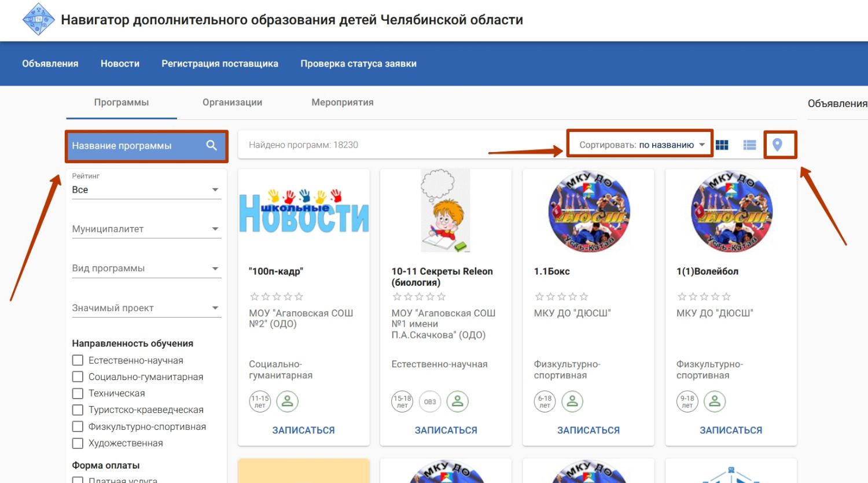Switch to list view icon

coord(749,145)
